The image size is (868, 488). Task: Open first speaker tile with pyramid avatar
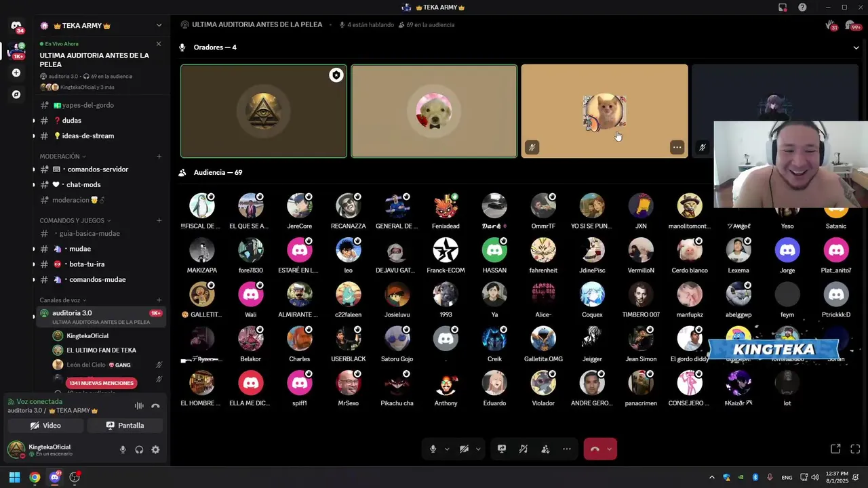tap(264, 111)
